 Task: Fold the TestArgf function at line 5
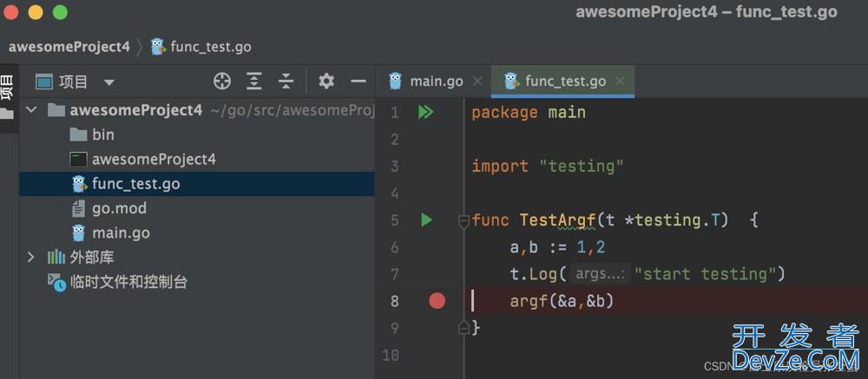tap(464, 221)
